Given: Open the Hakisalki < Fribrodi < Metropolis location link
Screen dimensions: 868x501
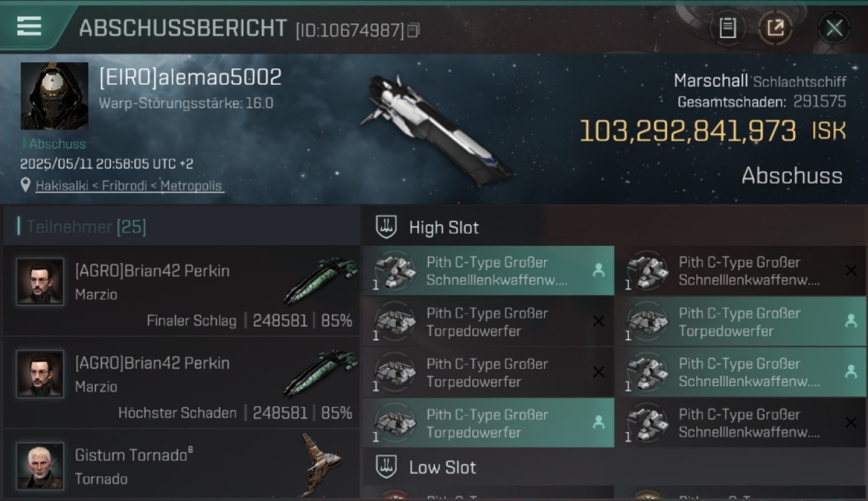Looking at the screenshot, I should tap(129, 186).
